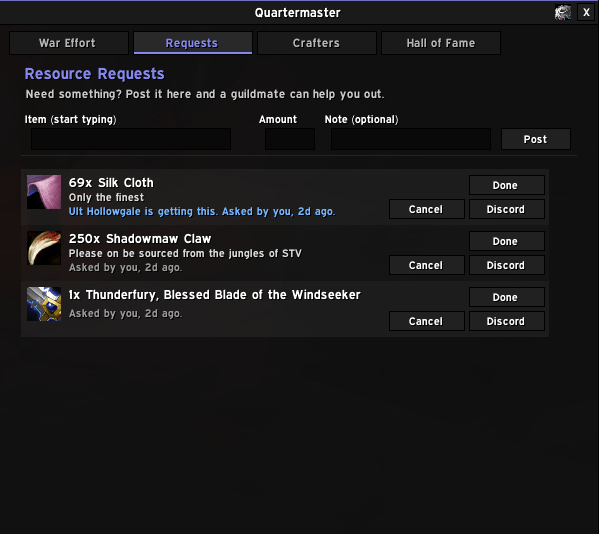Click '1x Thunderfury, Blessed Blade of the Windseeker'
This screenshot has height=534, width=599.
coord(215,295)
